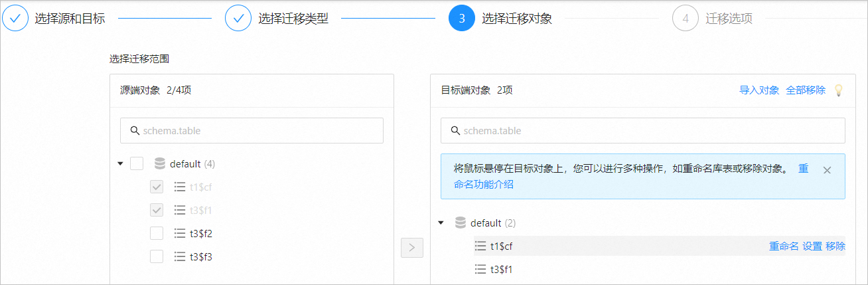868x285 pixels.
Task: Click the lightbulb tip icon
Action: (838, 90)
